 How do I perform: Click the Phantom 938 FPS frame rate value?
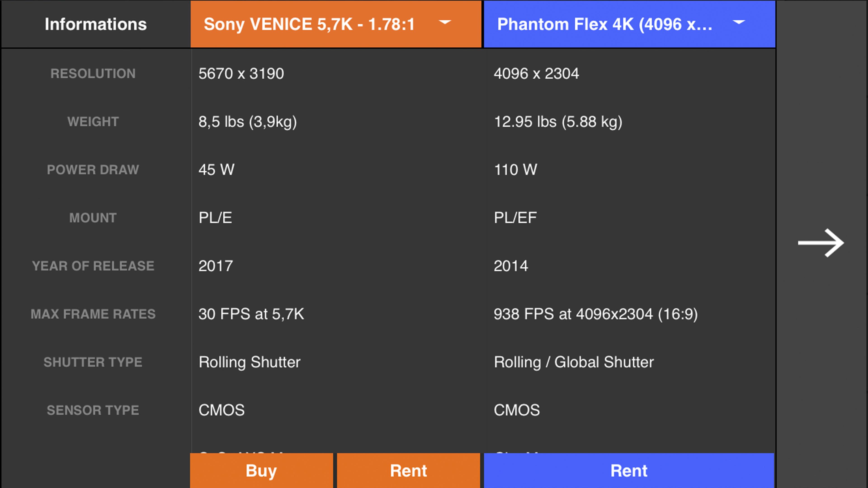pyautogui.click(x=596, y=314)
